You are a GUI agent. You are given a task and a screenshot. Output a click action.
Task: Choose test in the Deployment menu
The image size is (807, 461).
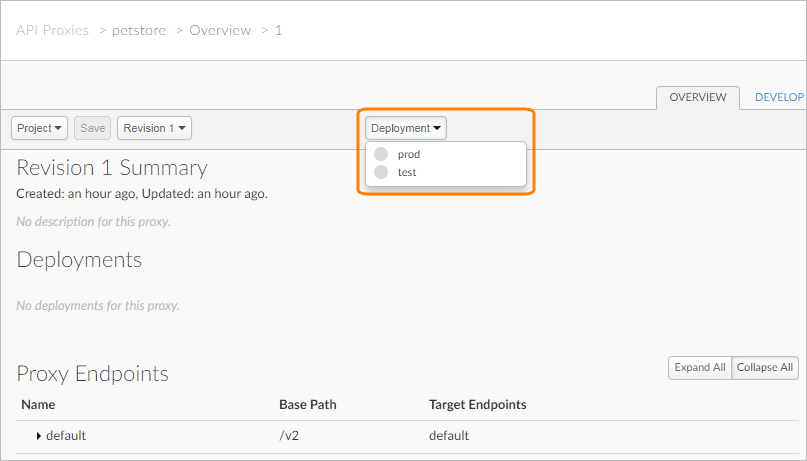click(407, 172)
